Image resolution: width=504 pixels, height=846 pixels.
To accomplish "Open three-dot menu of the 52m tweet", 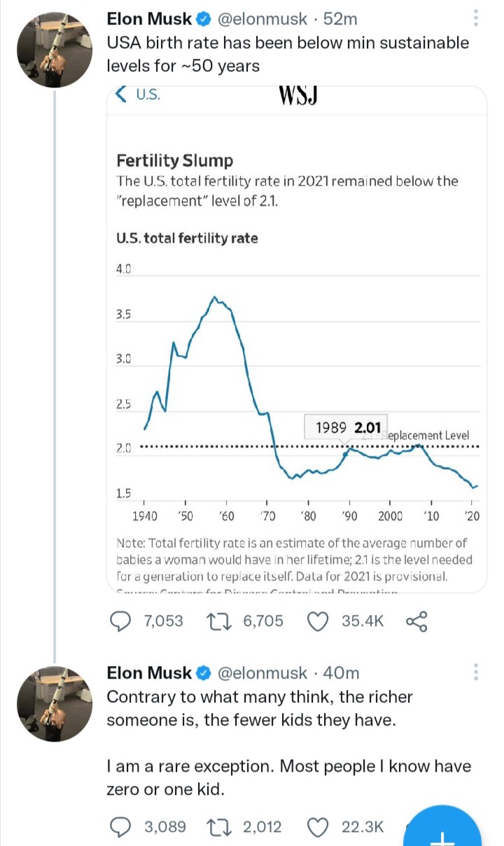I will pos(476,19).
